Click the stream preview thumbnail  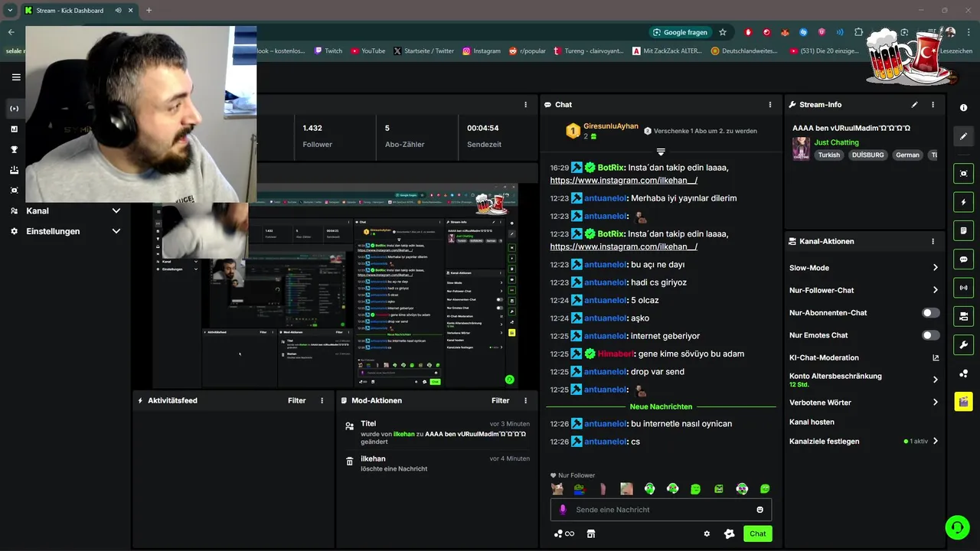(335, 286)
